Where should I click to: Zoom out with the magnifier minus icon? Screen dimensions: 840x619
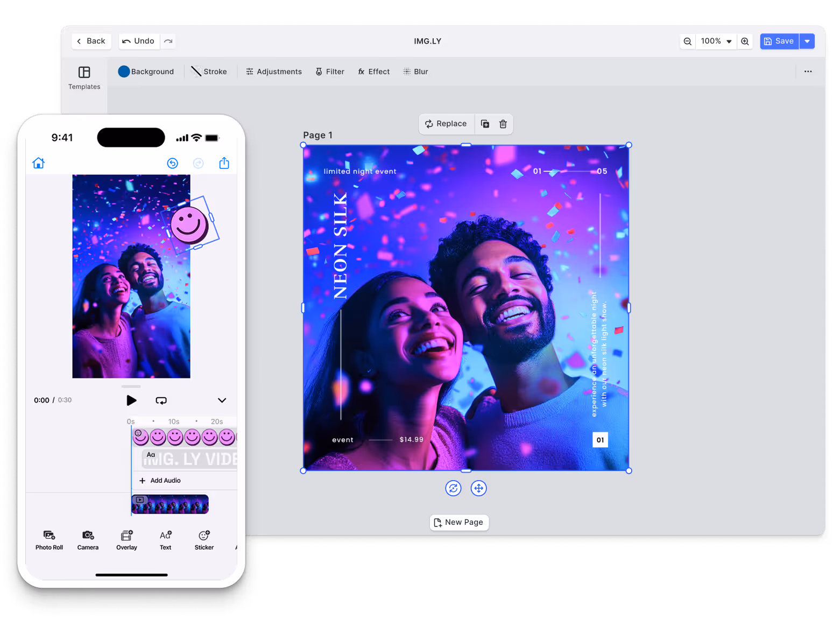tap(687, 41)
